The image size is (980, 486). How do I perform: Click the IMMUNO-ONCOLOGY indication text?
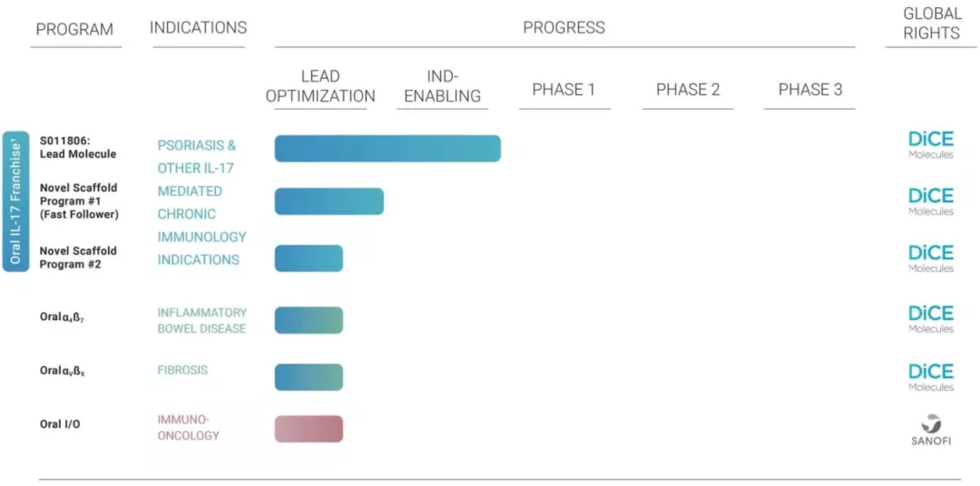[188, 427]
